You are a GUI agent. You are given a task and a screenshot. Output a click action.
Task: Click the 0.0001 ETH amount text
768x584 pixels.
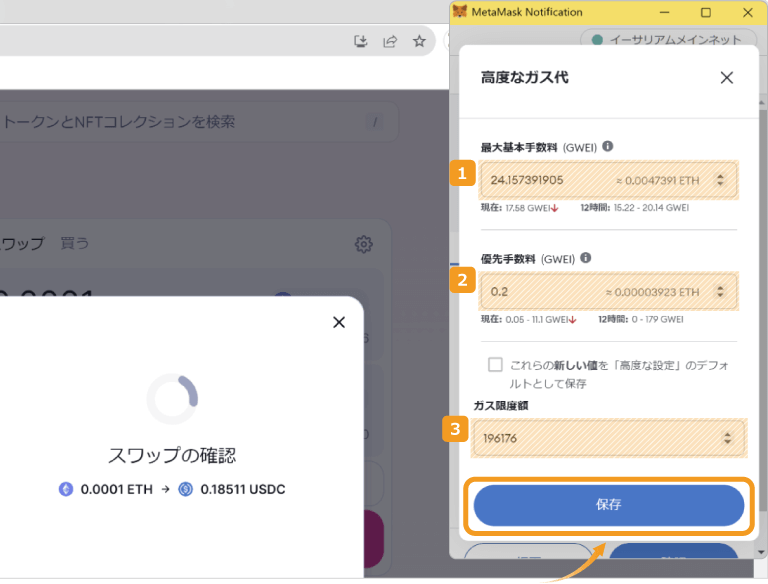click(x=117, y=489)
